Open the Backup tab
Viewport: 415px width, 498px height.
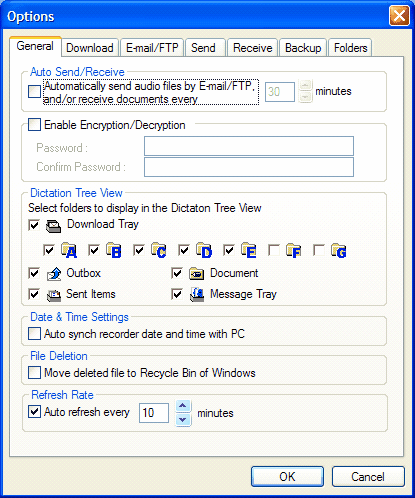coord(303,48)
